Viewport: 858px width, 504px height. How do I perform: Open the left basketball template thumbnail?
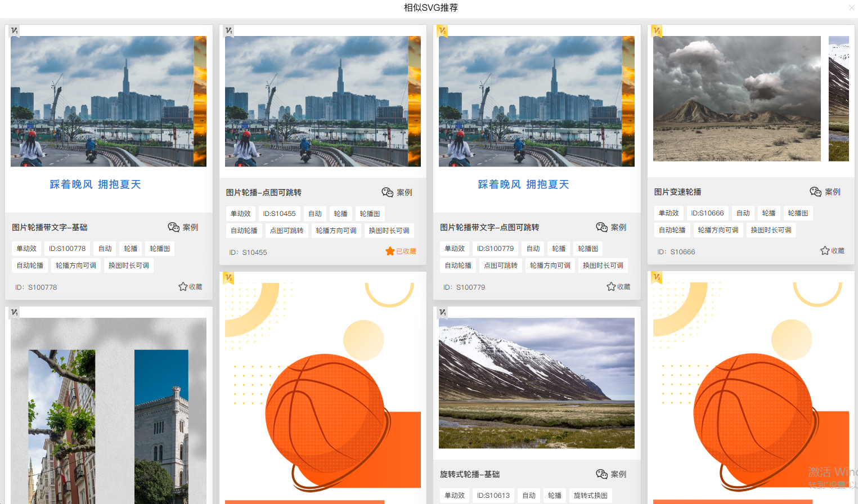(x=323, y=388)
